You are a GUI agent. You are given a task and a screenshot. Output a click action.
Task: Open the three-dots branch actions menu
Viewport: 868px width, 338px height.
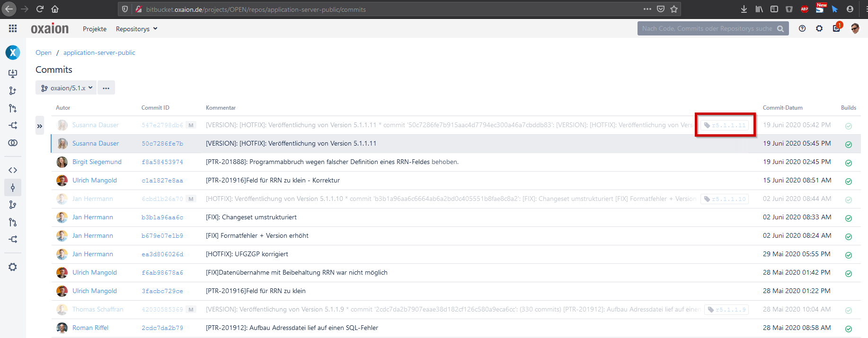click(106, 88)
